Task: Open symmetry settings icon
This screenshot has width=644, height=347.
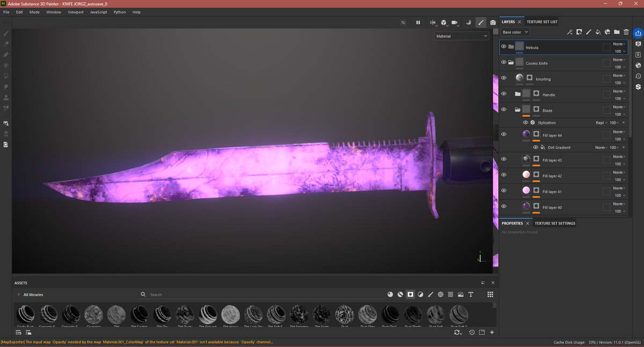Action: click(433, 23)
